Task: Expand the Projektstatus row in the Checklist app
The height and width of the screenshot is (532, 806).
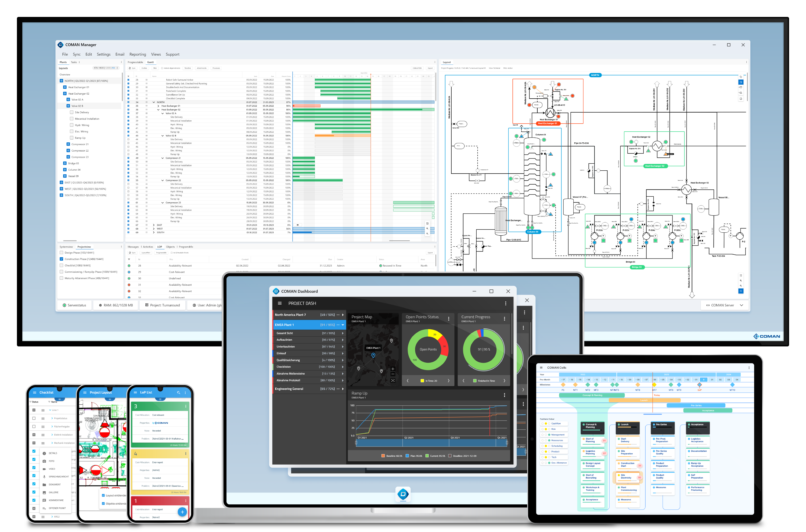Action: (52, 418)
